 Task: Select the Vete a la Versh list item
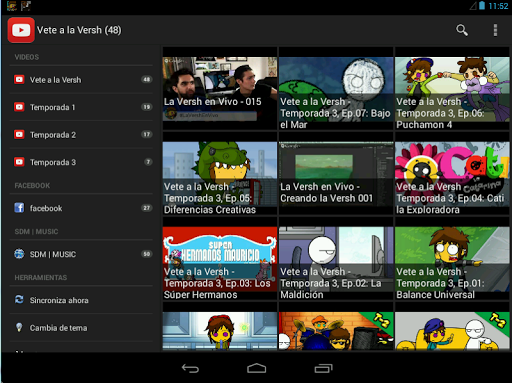[x=81, y=80]
